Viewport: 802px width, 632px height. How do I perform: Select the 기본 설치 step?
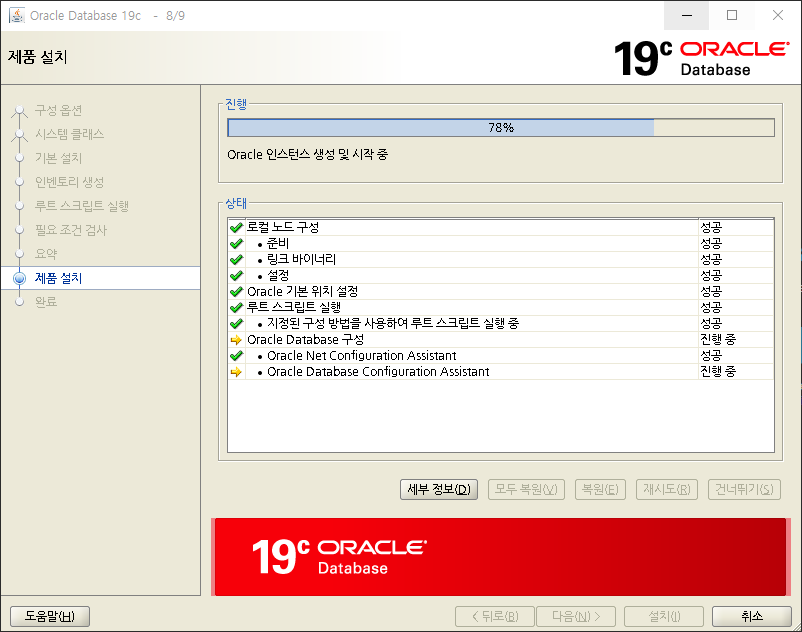click(x=58, y=159)
